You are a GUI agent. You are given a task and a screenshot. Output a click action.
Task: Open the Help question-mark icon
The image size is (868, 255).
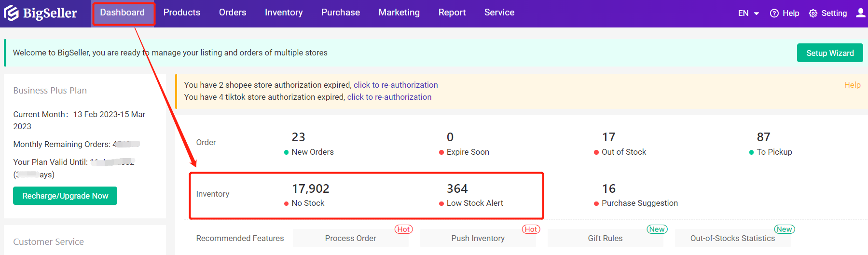coord(774,13)
